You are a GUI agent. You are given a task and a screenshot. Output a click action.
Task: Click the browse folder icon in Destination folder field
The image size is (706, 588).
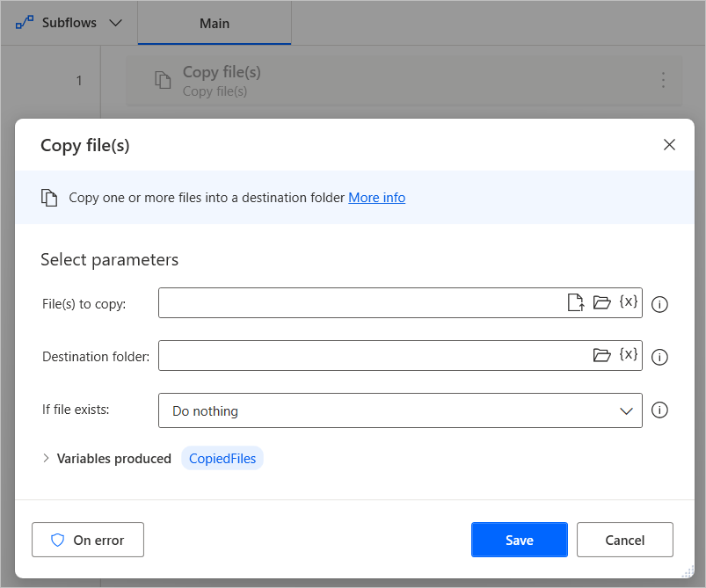pyautogui.click(x=601, y=355)
